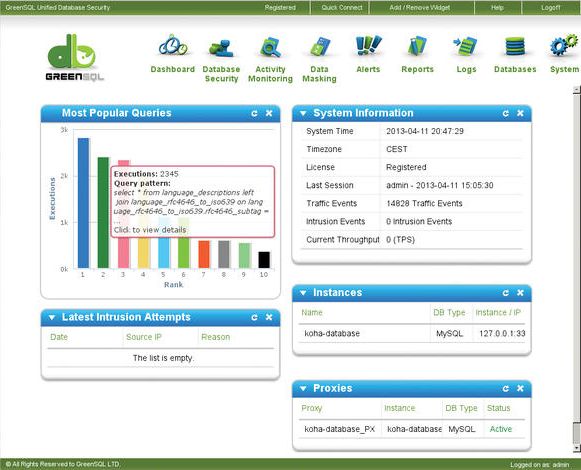Close Latest Intrusion Attempts widget
The image size is (581, 470).
pos(269,317)
